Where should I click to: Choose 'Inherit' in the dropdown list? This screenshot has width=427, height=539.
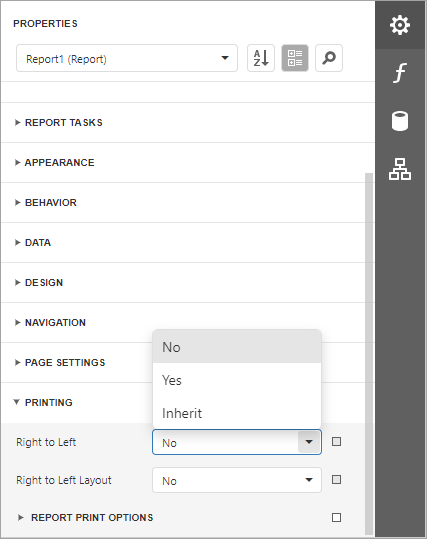(x=237, y=413)
